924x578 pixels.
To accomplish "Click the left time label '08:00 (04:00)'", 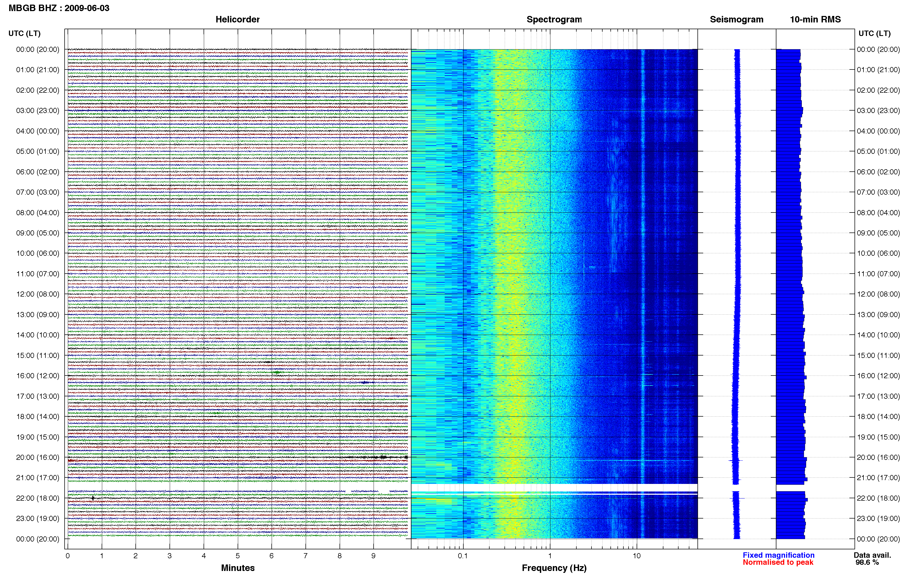I will pos(38,212).
